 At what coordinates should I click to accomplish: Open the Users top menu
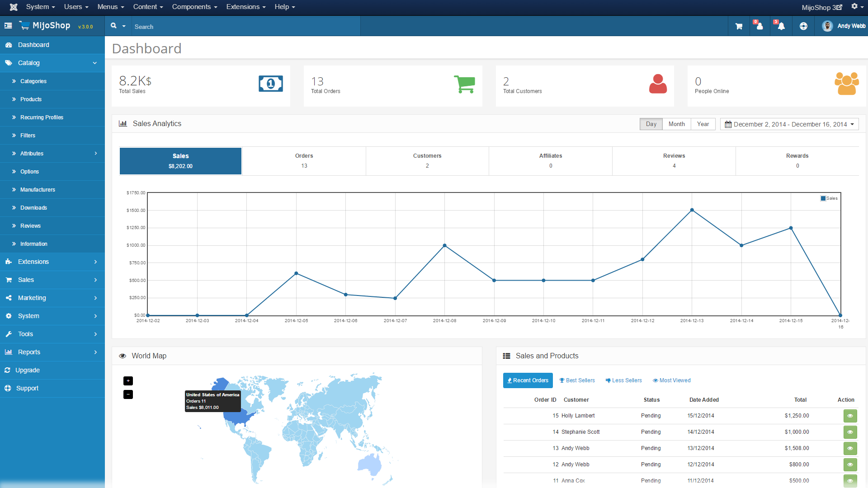click(x=76, y=7)
